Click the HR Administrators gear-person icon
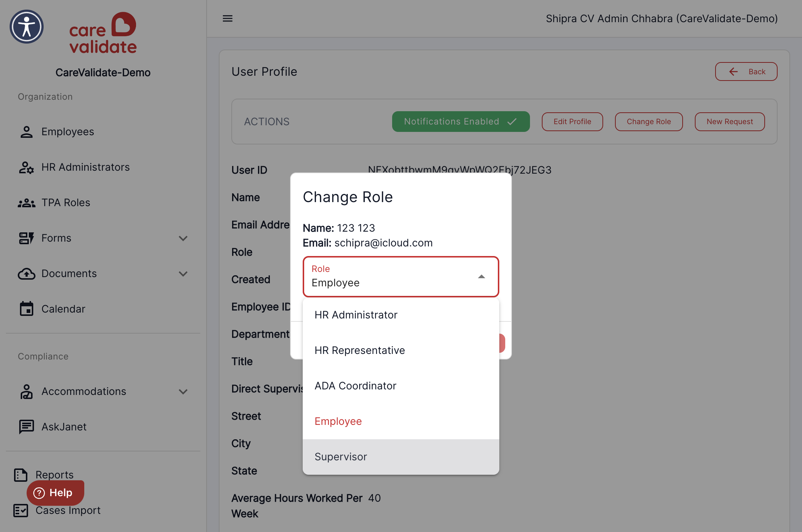This screenshot has height=532, width=802. pos(26,167)
